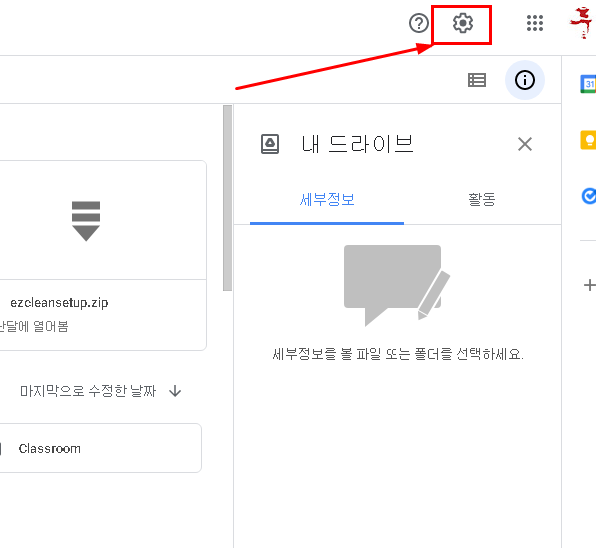Toggle the details info panel
This screenshot has height=548, width=596.
(x=525, y=80)
